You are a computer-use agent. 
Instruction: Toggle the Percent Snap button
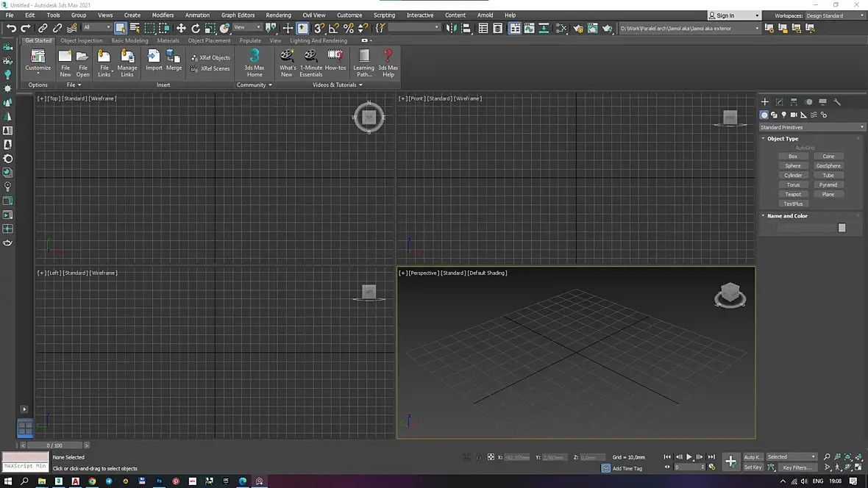tap(349, 28)
